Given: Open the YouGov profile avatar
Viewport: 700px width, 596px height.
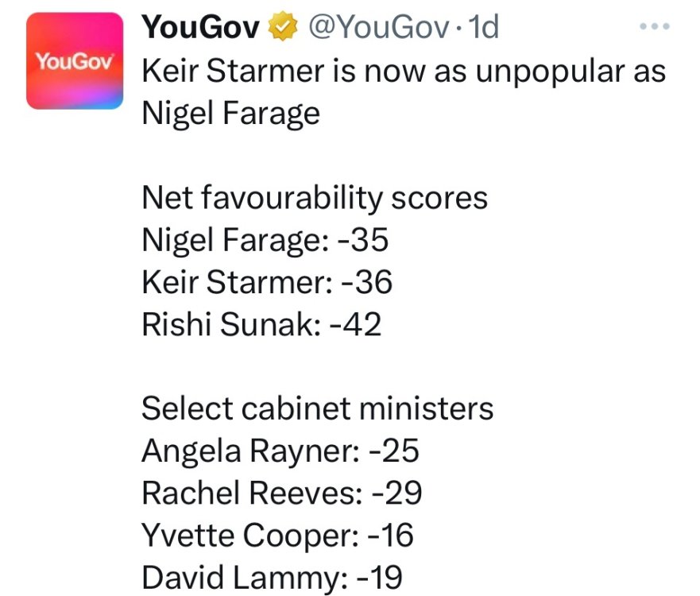Looking at the screenshot, I should click(75, 61).
